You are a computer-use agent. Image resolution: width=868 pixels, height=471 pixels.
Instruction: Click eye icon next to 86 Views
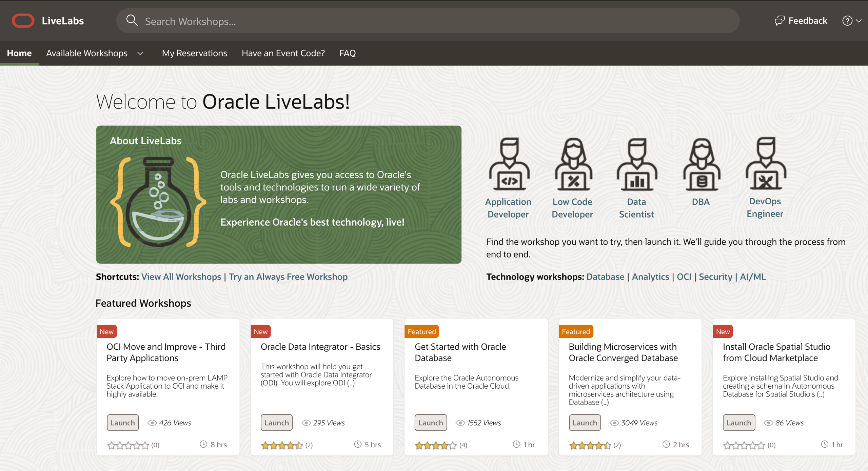pyautogui.click(x=768, y=423)
